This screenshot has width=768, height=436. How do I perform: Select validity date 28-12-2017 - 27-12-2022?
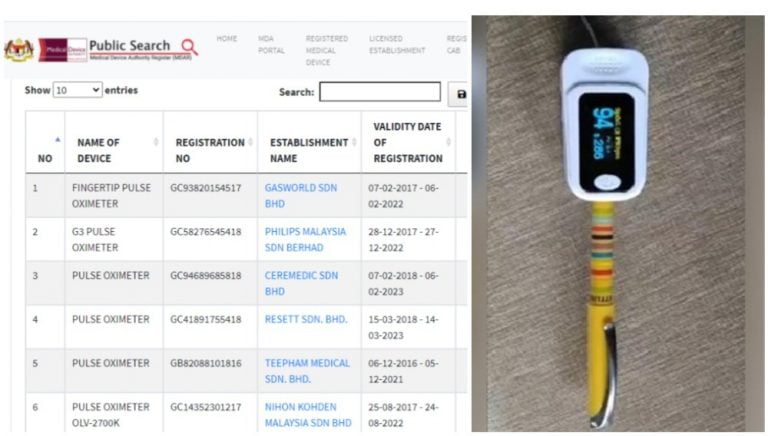(x=403, y=240)
